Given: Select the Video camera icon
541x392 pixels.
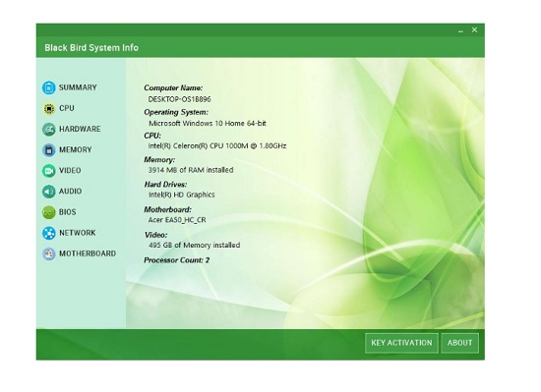Looking at the screenshot, I should tap(48, 171).
